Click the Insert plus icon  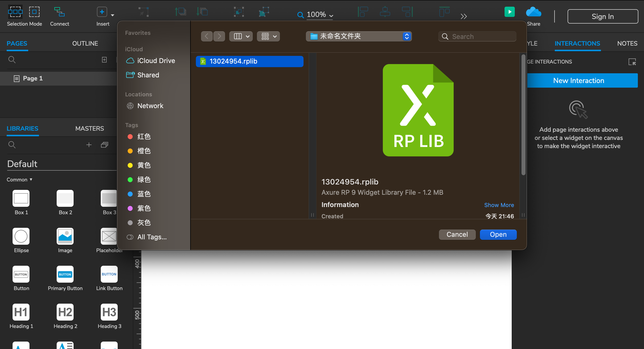[102, 12]
